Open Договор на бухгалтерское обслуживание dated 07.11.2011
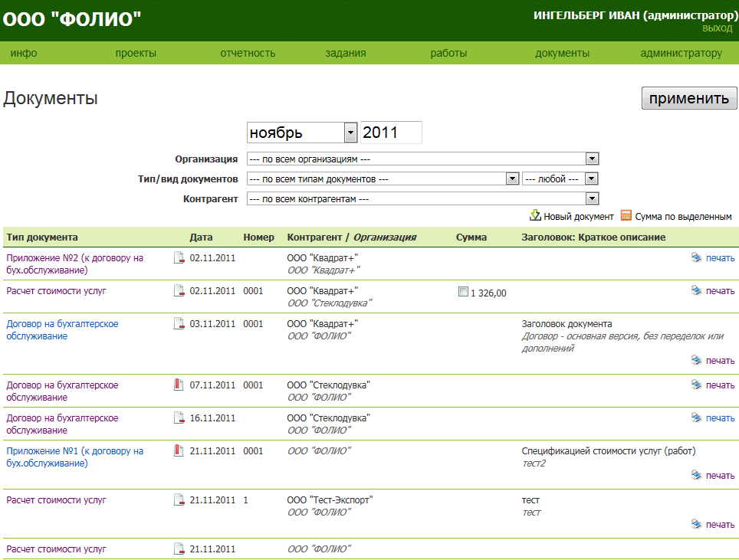Viewport: 739px width, 560px height. [x=62, y=391]
